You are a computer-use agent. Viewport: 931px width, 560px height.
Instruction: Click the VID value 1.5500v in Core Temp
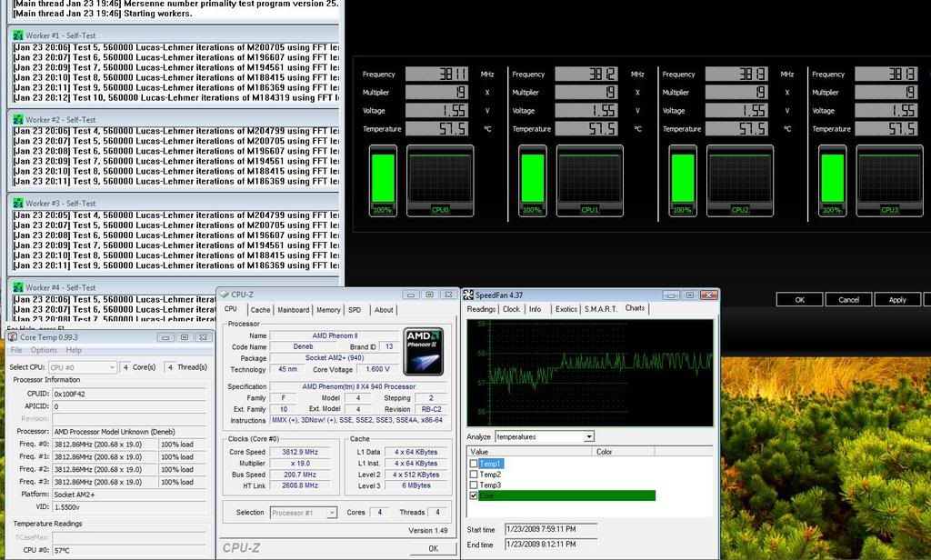[129, 507]
